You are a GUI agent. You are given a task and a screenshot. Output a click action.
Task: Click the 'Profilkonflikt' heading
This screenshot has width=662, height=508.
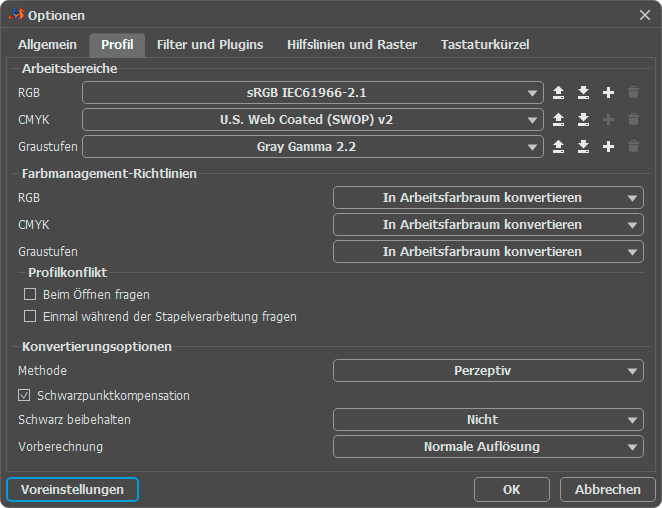pos(68,273)
